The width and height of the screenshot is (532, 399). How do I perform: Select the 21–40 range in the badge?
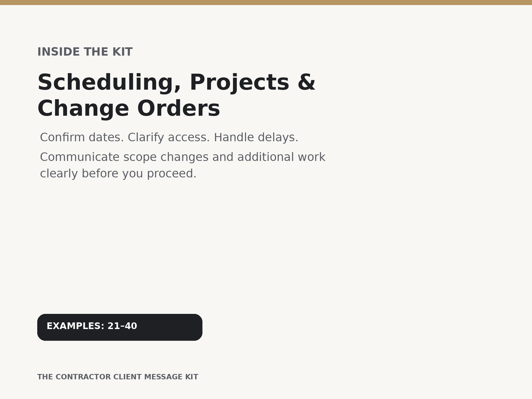point(122,326)
